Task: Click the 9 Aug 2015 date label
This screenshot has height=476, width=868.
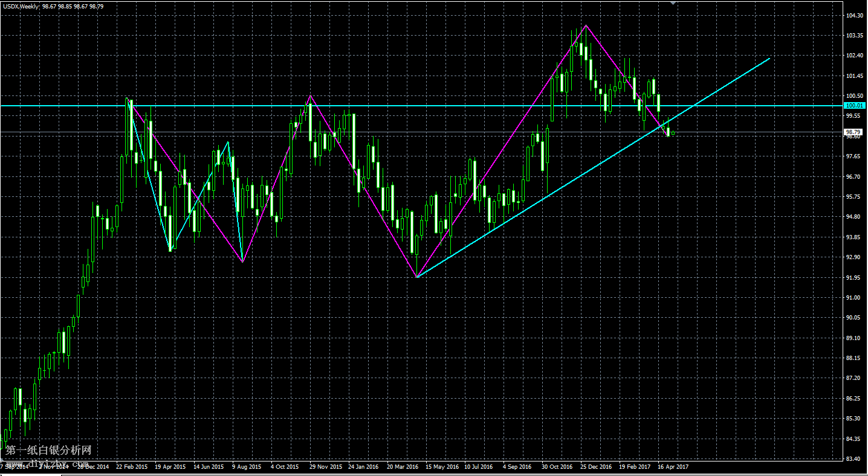Action: coord(247,467)
